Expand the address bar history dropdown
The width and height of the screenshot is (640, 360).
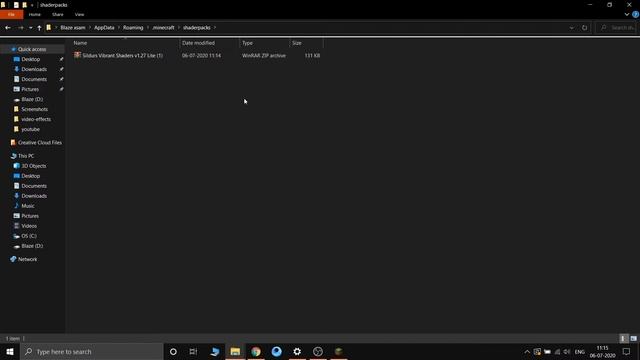pyautogui.click(x=571, y=28)
